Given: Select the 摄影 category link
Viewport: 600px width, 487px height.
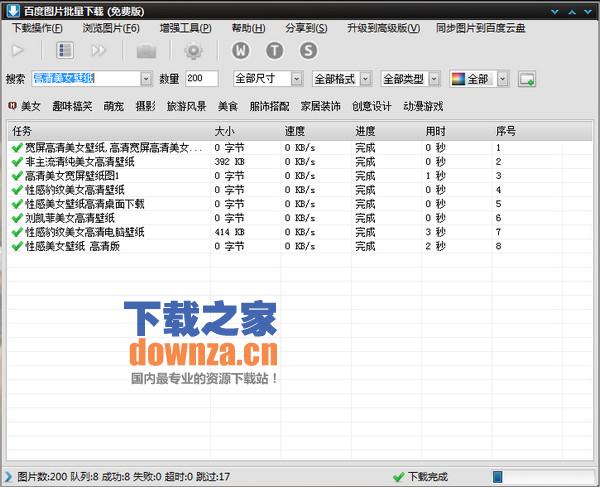Looking at the screenshot, I should pyautogui.click(x=145, y=106).
